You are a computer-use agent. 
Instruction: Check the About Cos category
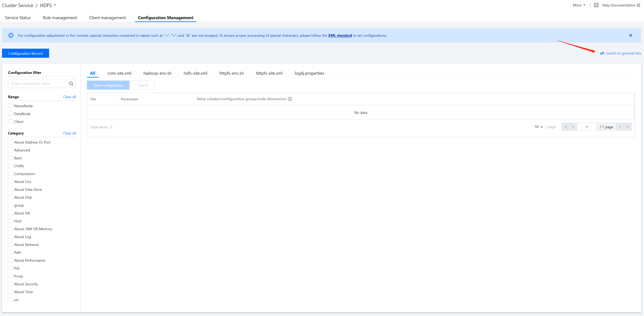click(11, 182)
